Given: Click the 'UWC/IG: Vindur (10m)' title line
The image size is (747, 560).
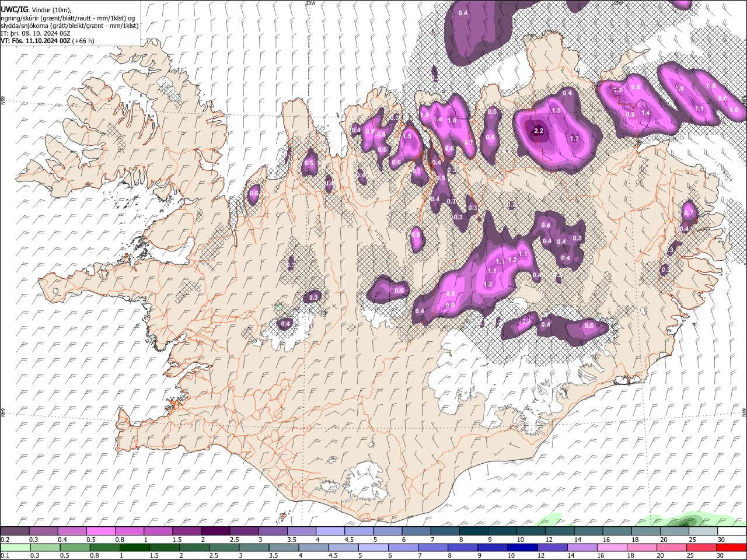Looking at the screenshot, I should 36,9.
